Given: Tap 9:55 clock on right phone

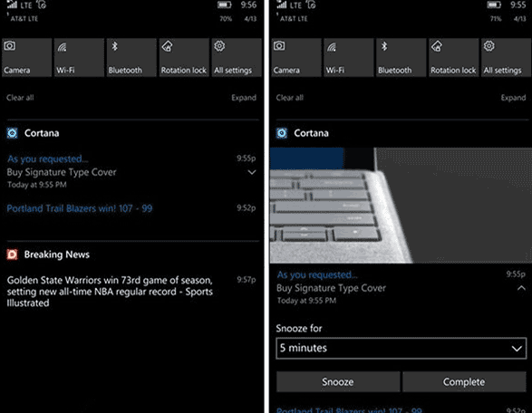Looking at the screenshot, I should [518, 5].
